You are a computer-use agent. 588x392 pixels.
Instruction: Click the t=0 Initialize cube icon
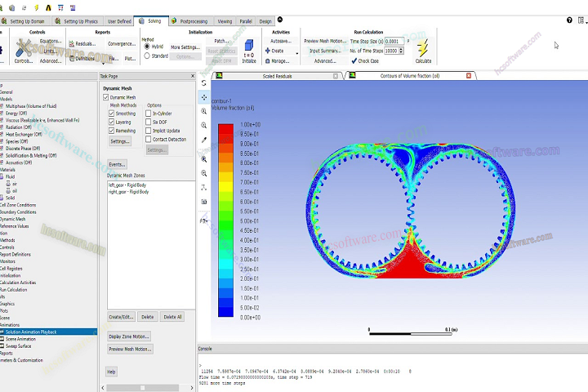pos(248,46)
